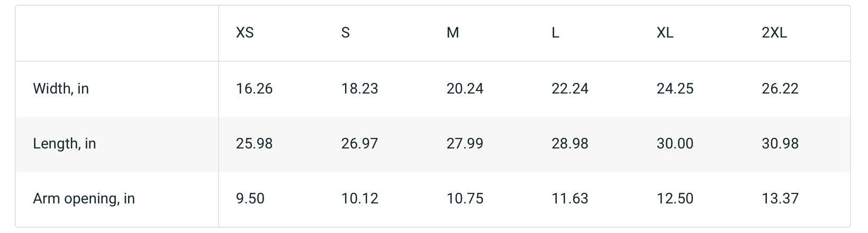This screenshot has width=868, height=233.
Task: Select the 28.98 length value for L
Action: pyautogui.click(x=570, y=144)
